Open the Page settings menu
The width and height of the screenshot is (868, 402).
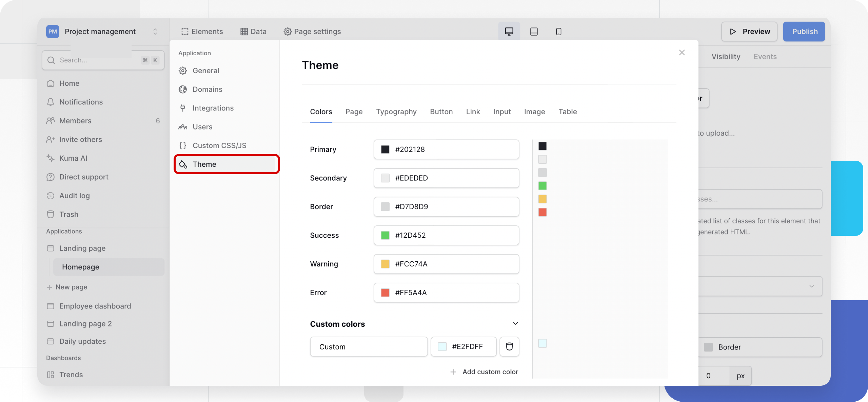(312, 32)
